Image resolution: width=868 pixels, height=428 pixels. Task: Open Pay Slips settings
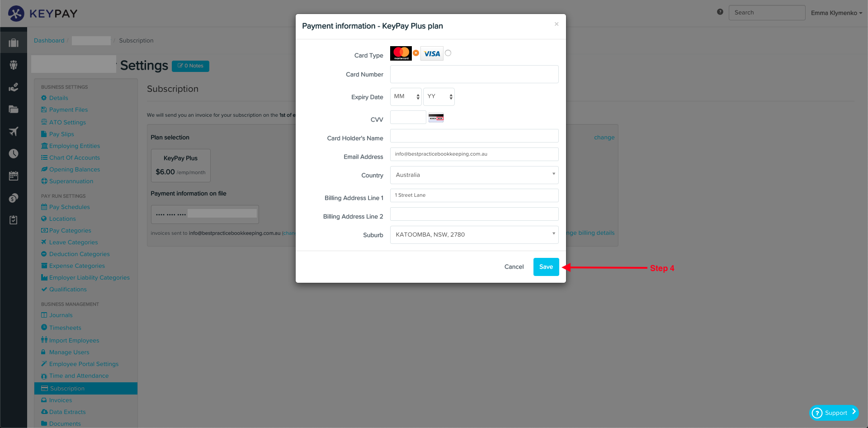(61, 134)
